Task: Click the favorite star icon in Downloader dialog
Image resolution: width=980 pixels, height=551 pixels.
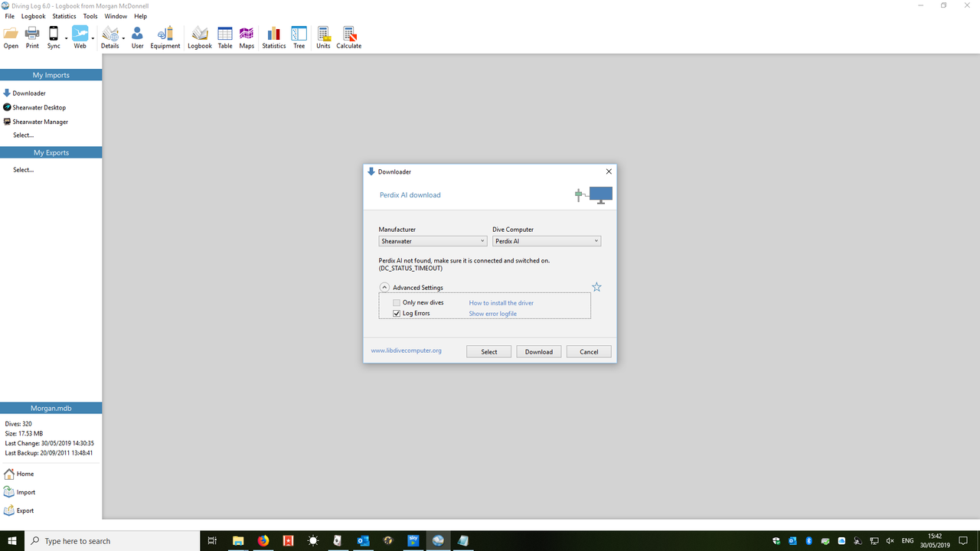Action: [596, 287]
